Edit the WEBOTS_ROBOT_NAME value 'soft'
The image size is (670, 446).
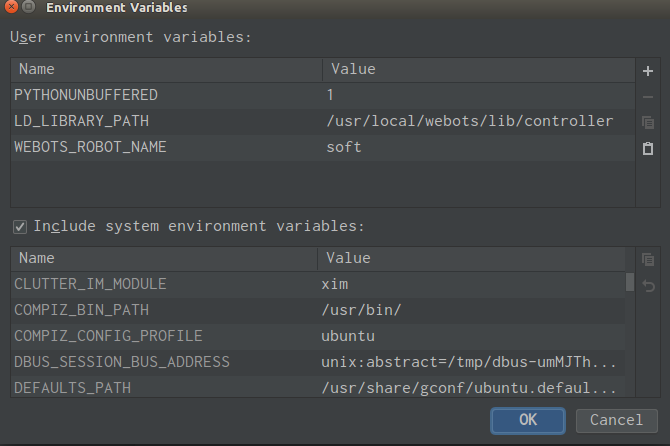click(x=344, y=147)
